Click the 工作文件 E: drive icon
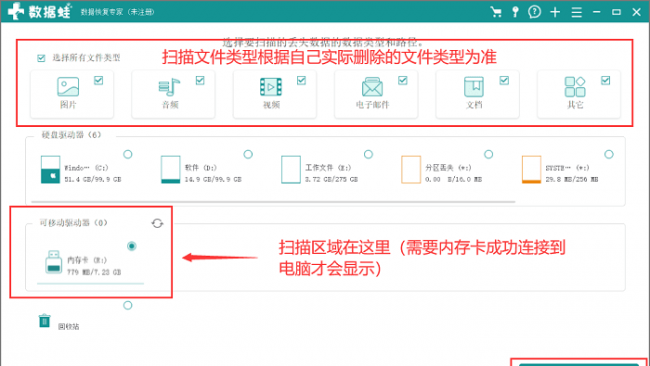This screenshot has height=366, width=650. (291, 170)
